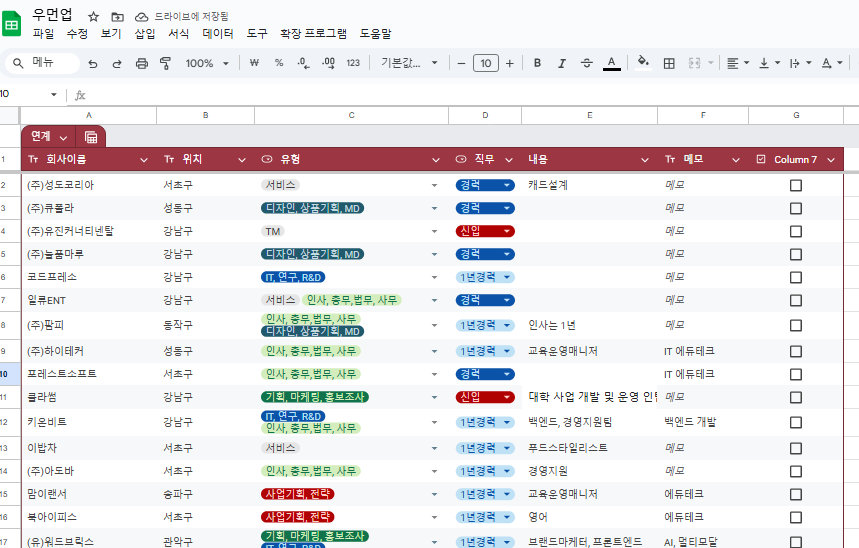Screen dimensions: 859x548
Task: Click the 메뉴 search box
Action: 43,63
